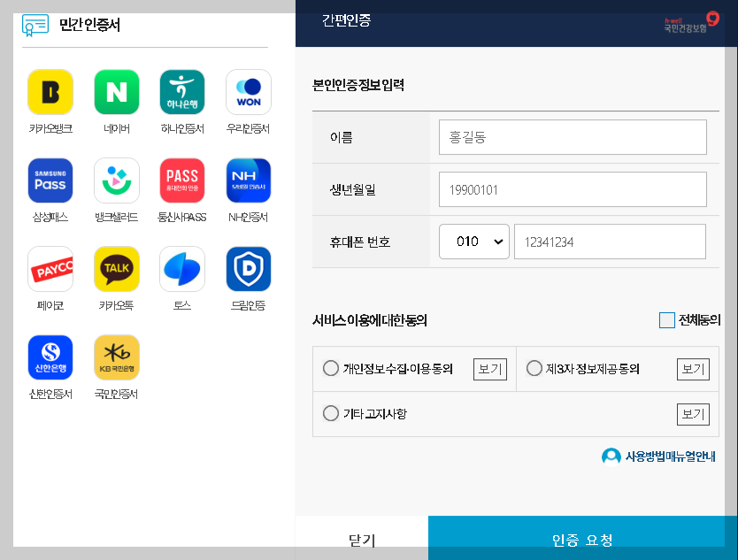Click the 카카오뱅크 label text
The width and height of the screenshot is (738, 560).
coord(50,128)
